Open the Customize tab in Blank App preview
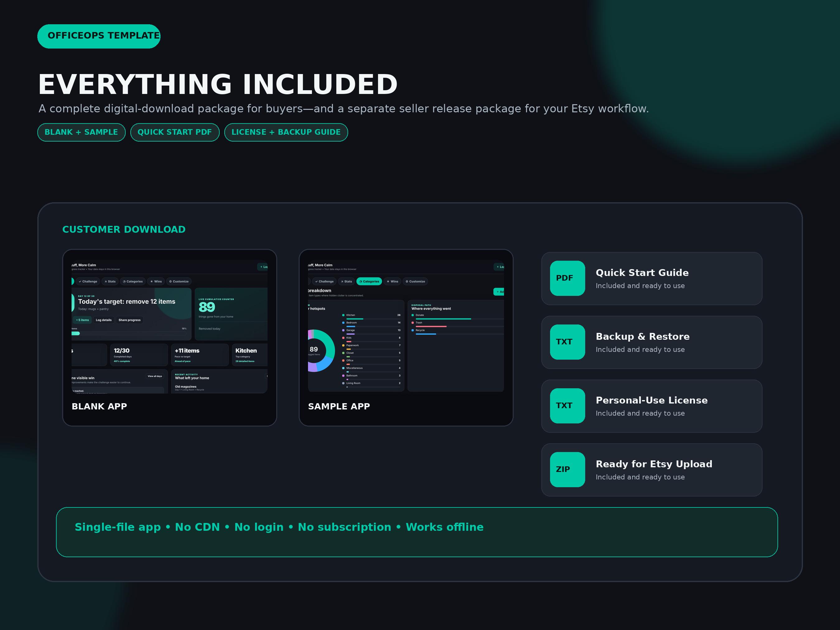Viewport: 840px width, 630px height. (179, 281)
